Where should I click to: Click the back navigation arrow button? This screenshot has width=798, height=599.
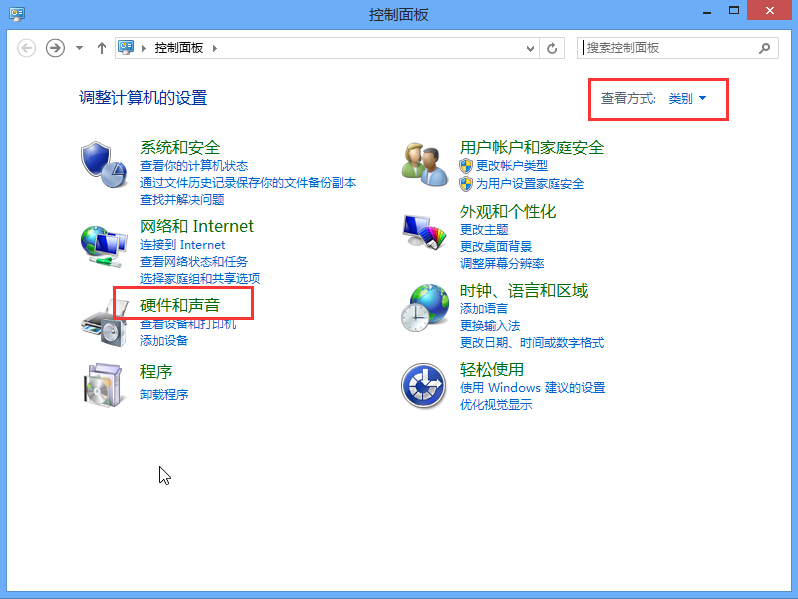pyautogui.click(x=27, y=48)
